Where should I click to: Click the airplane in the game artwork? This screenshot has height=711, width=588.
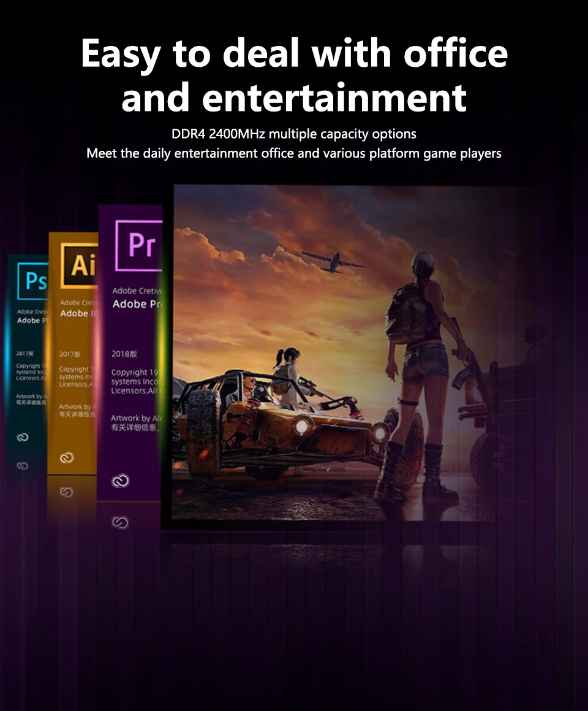334,262
